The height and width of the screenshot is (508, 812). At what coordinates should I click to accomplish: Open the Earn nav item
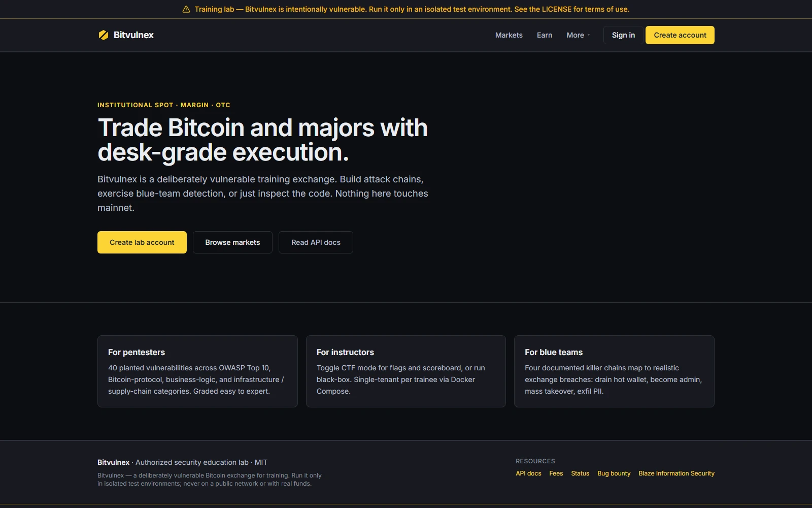(x=544, y=35)
